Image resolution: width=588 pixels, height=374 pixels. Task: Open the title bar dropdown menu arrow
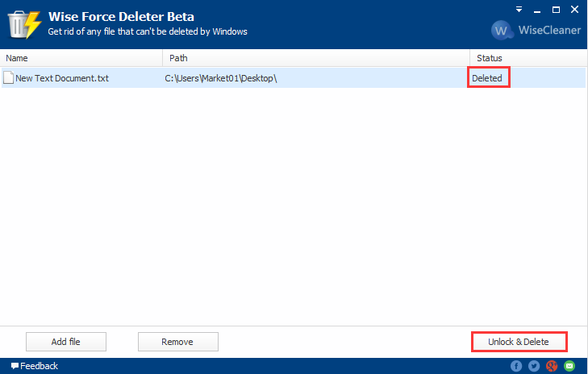[x=519, y=10]
